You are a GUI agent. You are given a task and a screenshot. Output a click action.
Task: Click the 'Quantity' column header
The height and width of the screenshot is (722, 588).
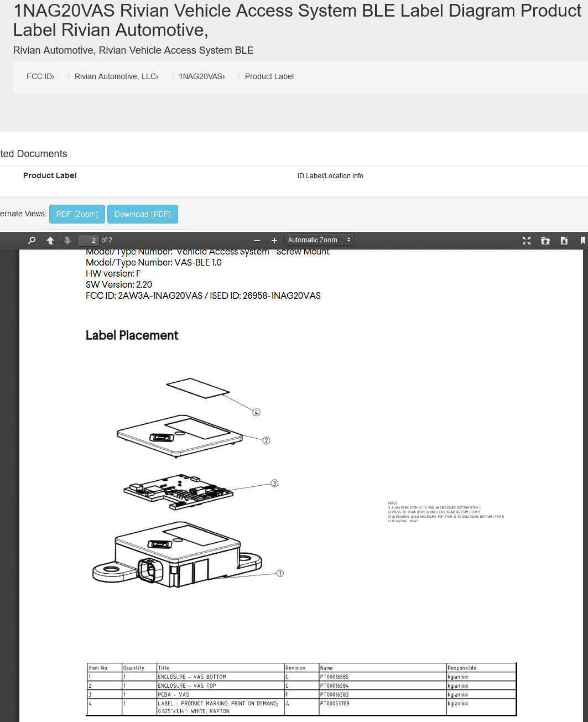click(139, 668)
